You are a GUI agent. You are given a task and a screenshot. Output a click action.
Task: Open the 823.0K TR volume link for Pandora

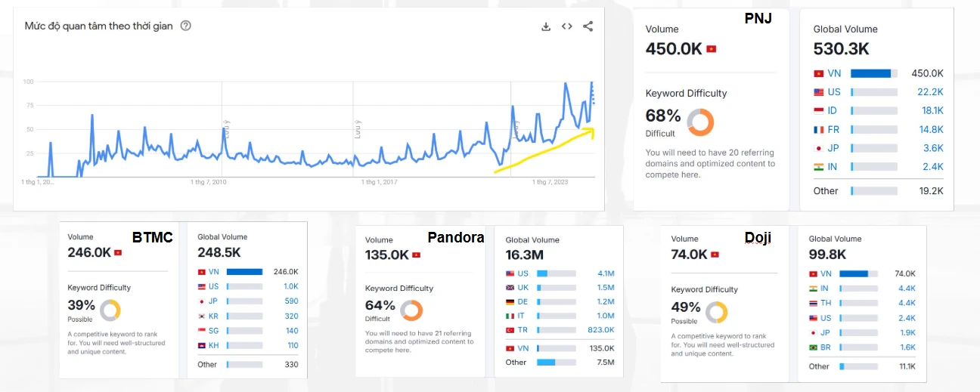[601, 330]
